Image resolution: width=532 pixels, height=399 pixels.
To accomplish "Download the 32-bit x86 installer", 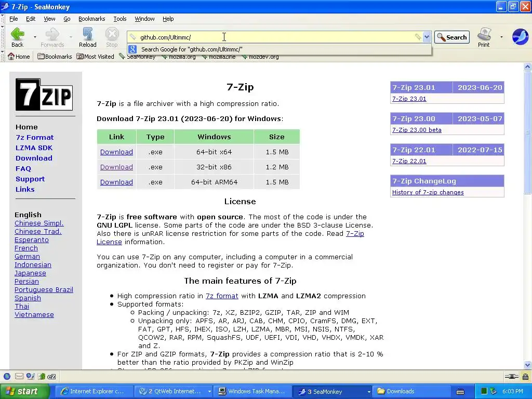I will tap(116, 167).
